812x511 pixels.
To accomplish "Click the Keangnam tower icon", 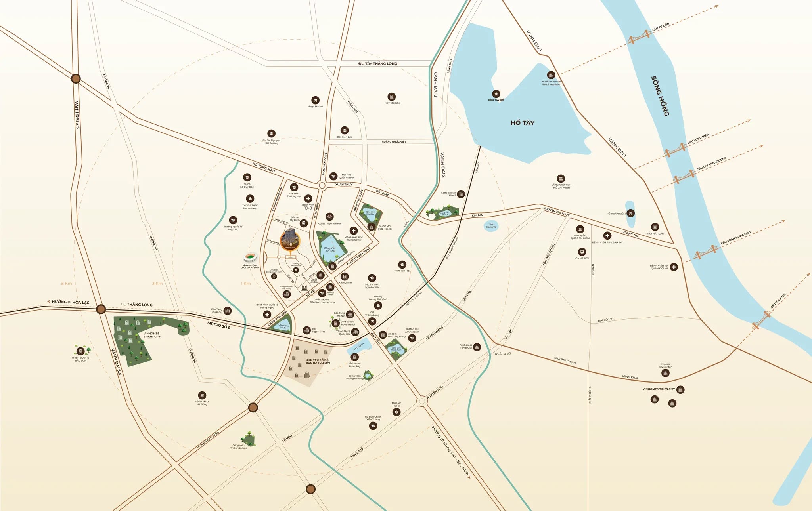I will [x=345, y=276].
